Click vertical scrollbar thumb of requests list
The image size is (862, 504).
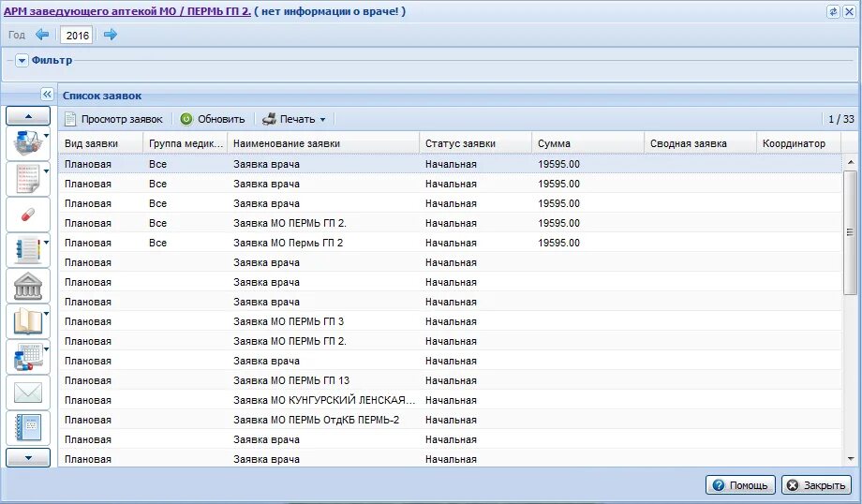point(851,232)
